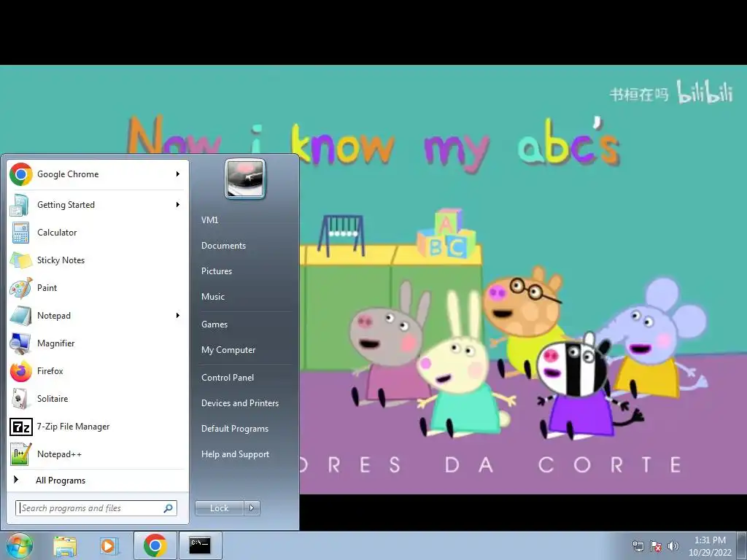Open Google Chrome from the Start menu
This screenshot has width=747, height=560.
[x=98, y=174]
